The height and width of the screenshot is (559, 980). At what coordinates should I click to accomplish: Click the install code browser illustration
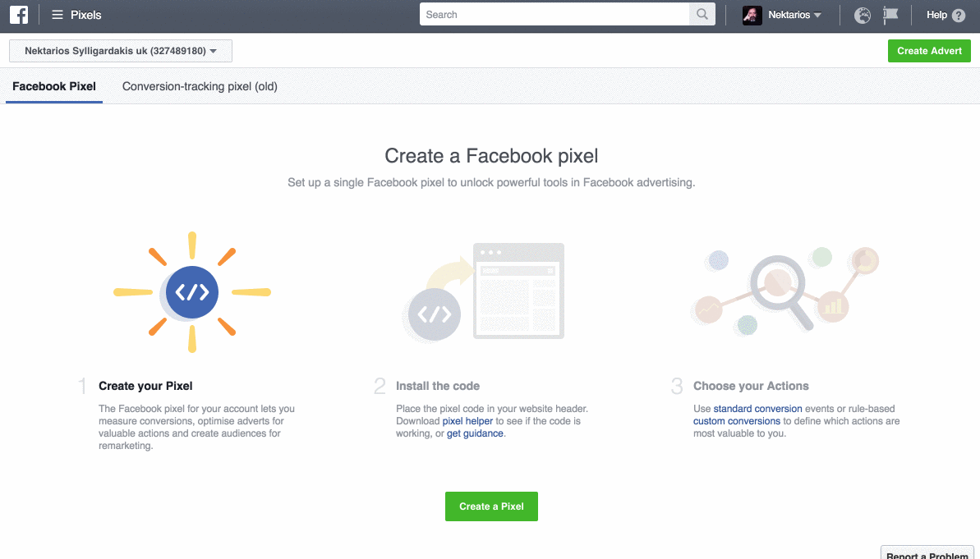483,291
